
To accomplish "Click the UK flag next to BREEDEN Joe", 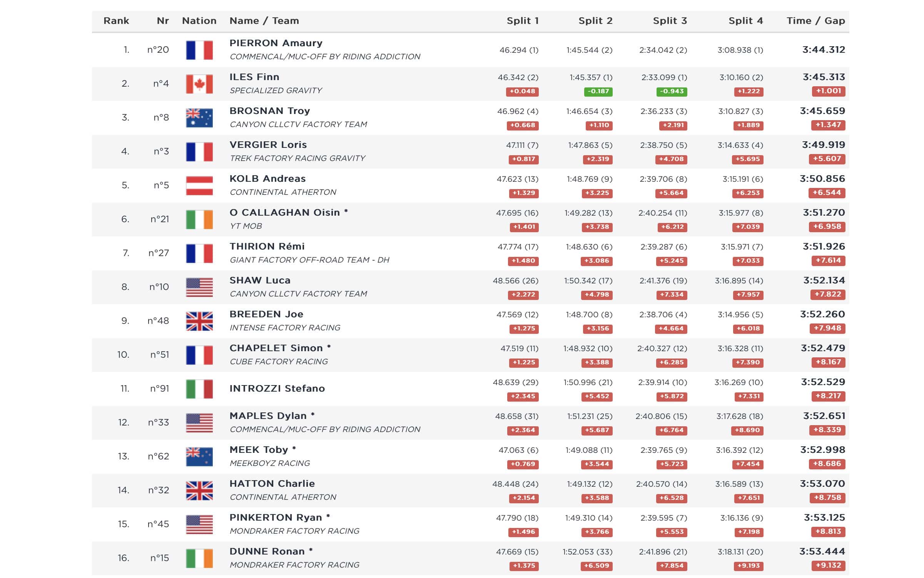I will pyautogui.click(x=199, y=321).
